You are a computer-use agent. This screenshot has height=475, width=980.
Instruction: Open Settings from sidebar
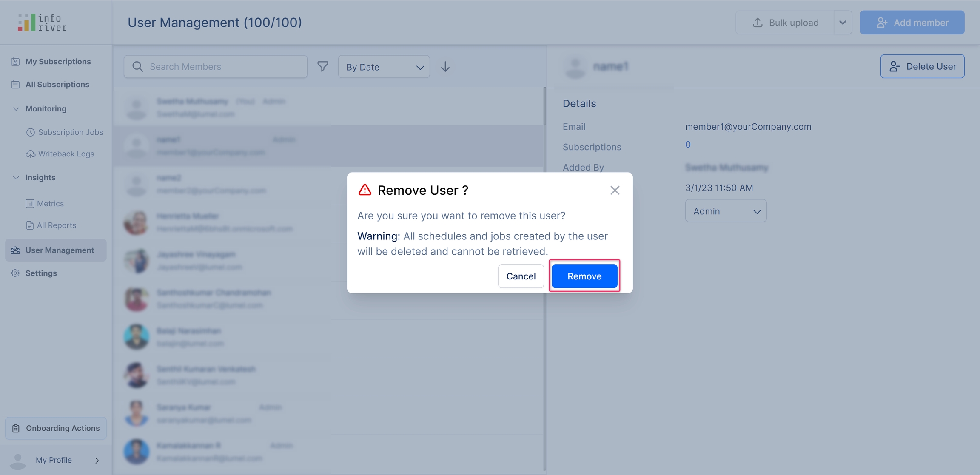coord(41,273)
